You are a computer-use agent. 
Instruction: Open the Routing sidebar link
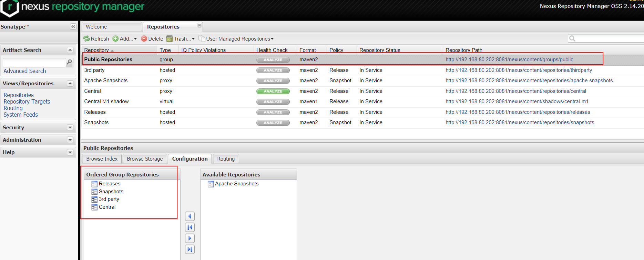[x=13, y=108]
